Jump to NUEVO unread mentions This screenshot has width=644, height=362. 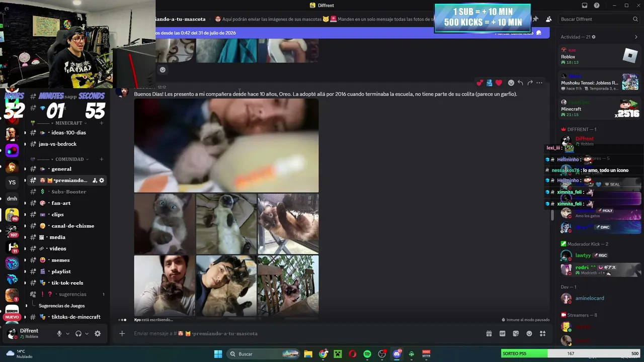pos(12,317)
